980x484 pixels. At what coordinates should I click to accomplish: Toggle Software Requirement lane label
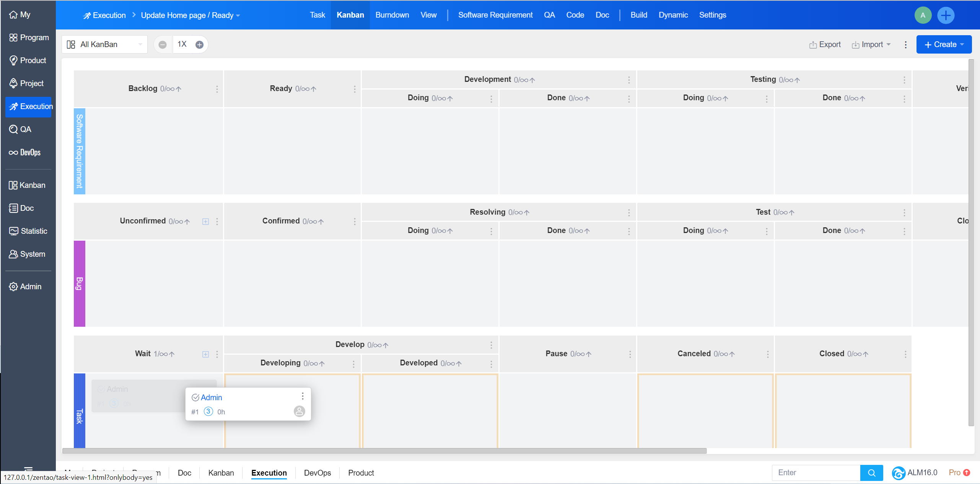[79, 151]
